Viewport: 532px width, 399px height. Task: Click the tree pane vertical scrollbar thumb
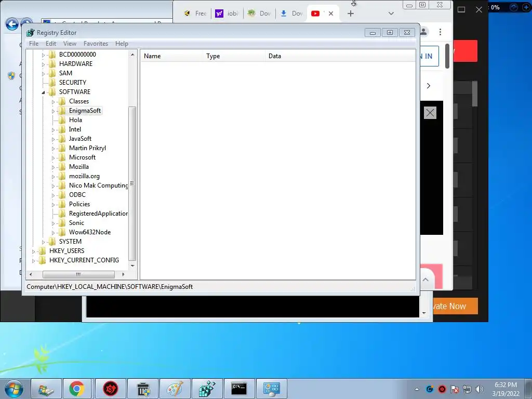(x=132, y=183)
